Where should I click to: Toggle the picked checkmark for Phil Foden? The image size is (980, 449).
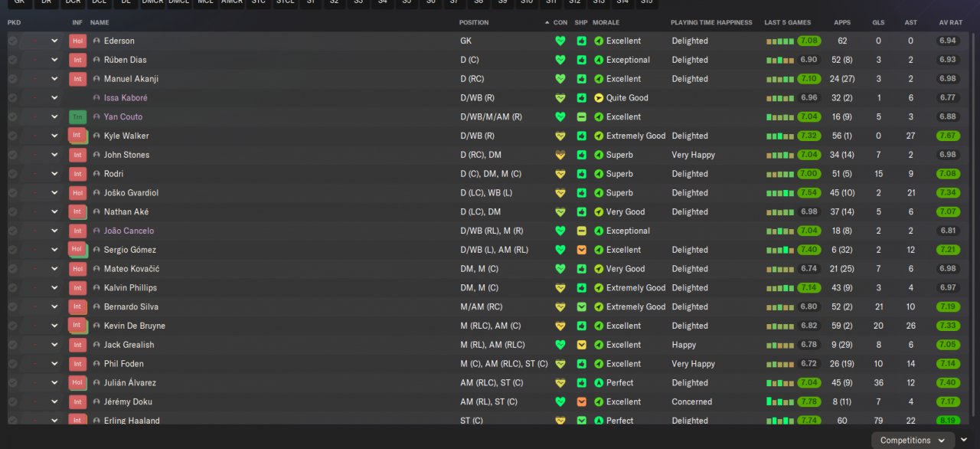13,364
